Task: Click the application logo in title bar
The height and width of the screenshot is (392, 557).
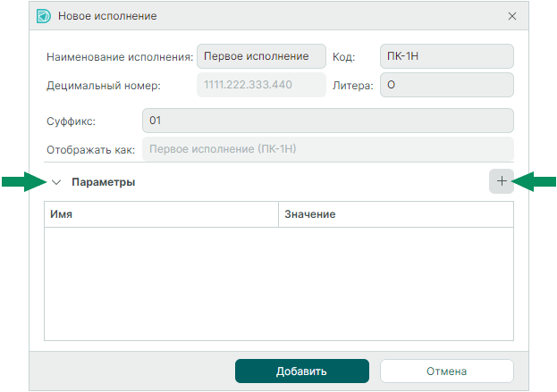Action: coord(44,16)
